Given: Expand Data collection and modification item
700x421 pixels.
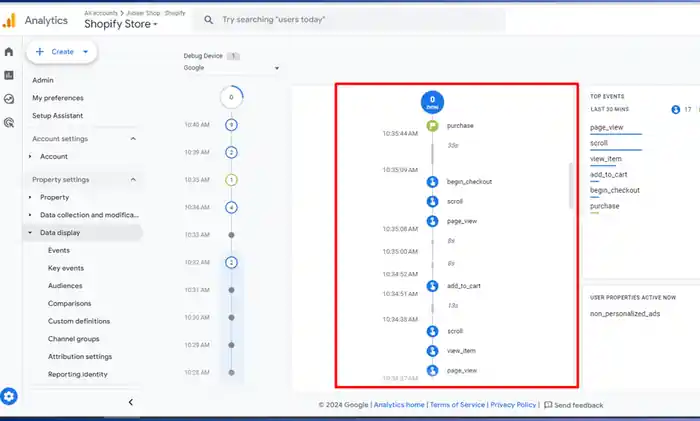Looking at the screenshot, I should pos(30,215).
